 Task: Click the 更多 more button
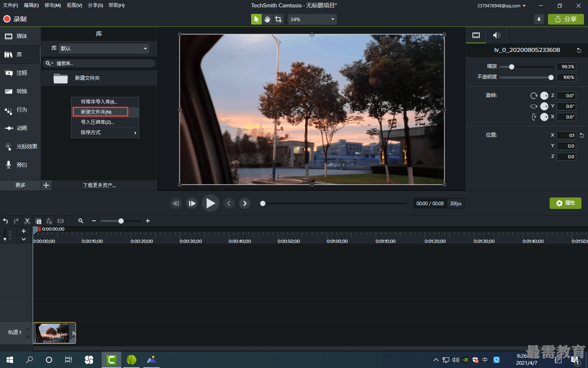pos(20,185)
